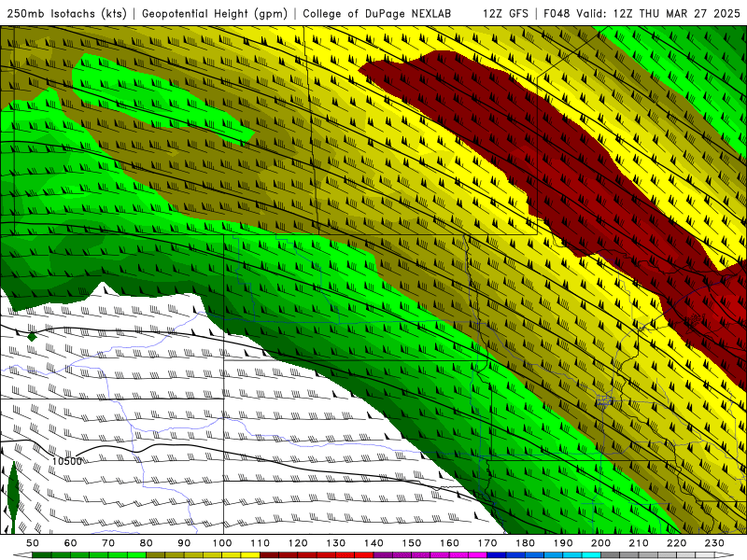Click the '160' value on the color scale
This screenshot has height=560, width=747.
(449, 543)
